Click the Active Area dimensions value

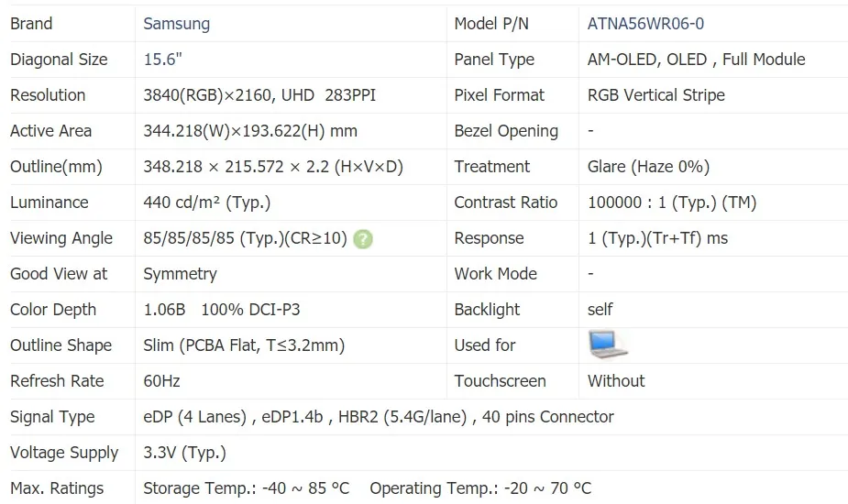coord(250,131)
